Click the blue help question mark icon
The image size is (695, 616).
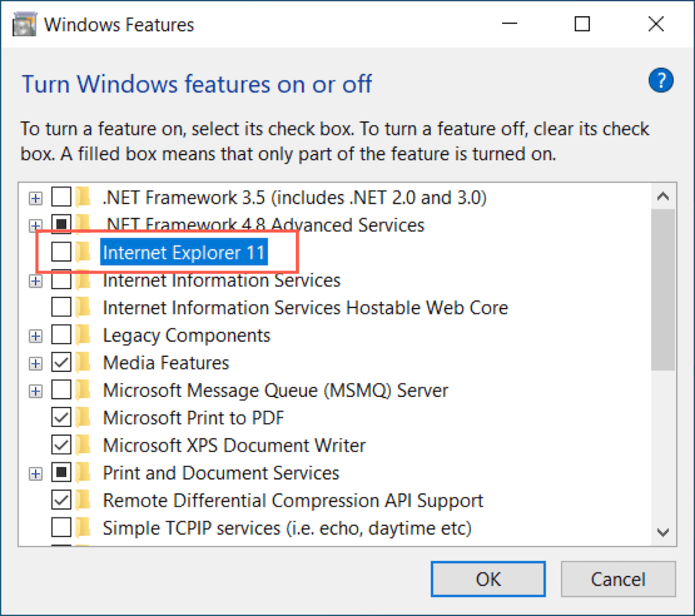click(660, 82)
